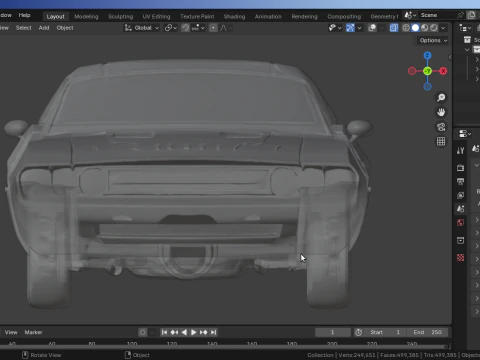Screen dimensions: 480x360
Task: Play the animation in reverse
Action: click(x=184, y=332)
